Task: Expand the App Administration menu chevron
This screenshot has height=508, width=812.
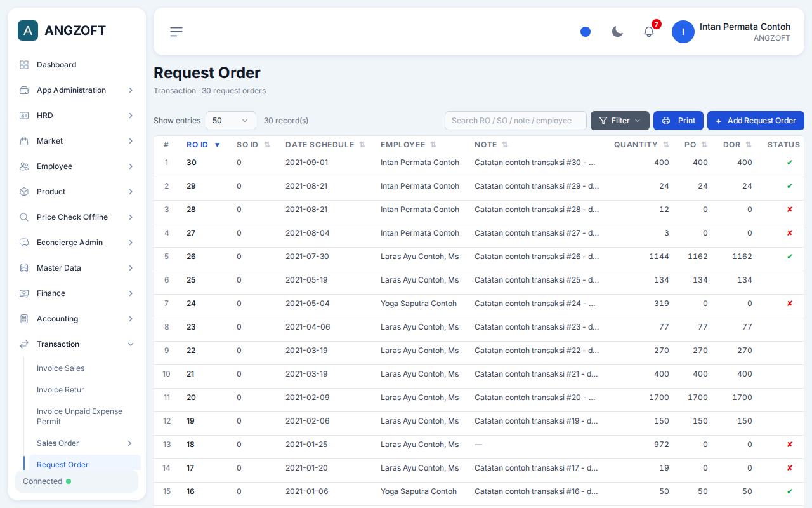Action: (x=131, y=90)
